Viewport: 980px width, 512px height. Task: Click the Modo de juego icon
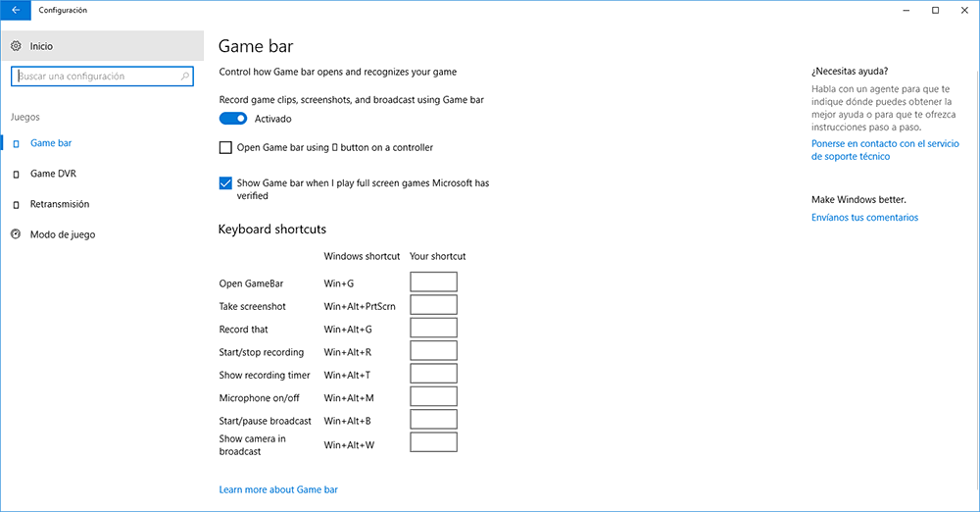17,234
